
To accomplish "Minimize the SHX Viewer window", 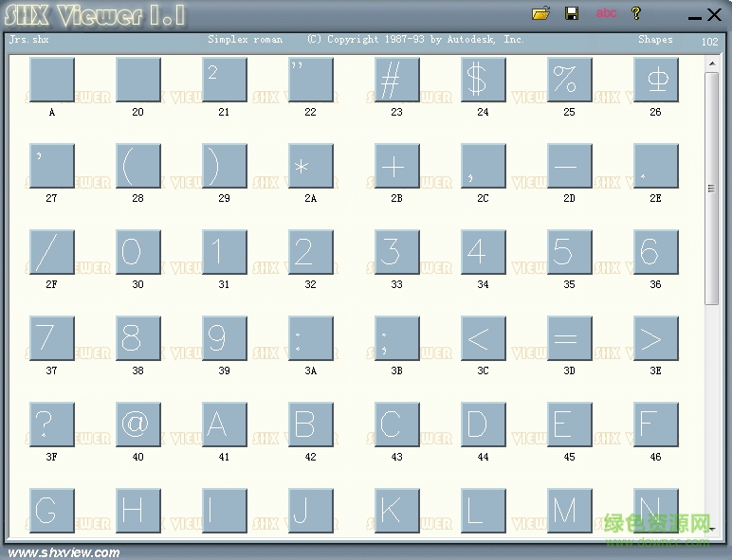I will pos(695,18).
